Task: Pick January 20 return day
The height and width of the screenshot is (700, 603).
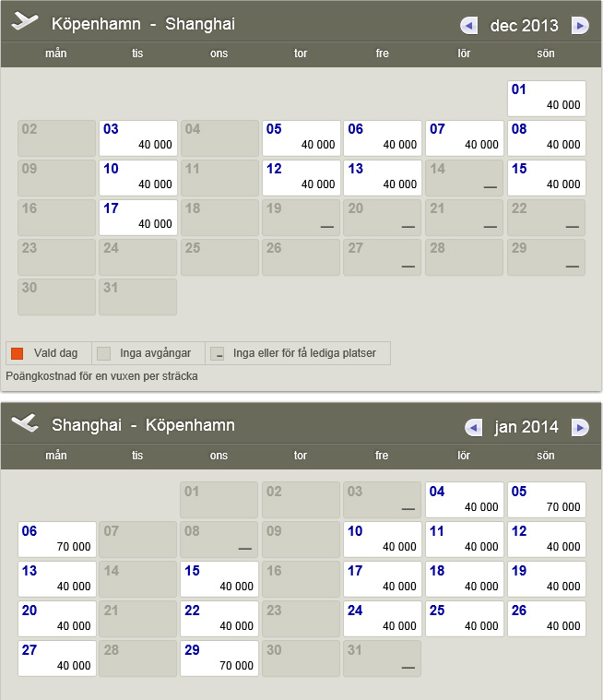Action: 56,619
